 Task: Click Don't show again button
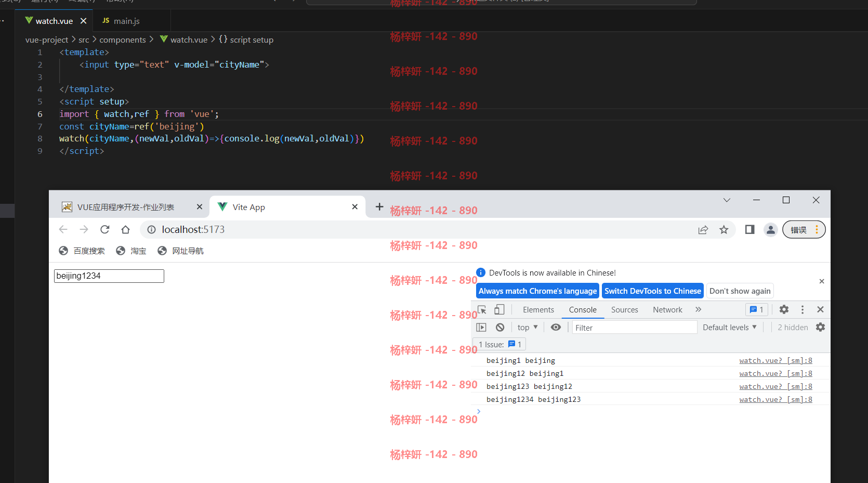coord(740,291)
